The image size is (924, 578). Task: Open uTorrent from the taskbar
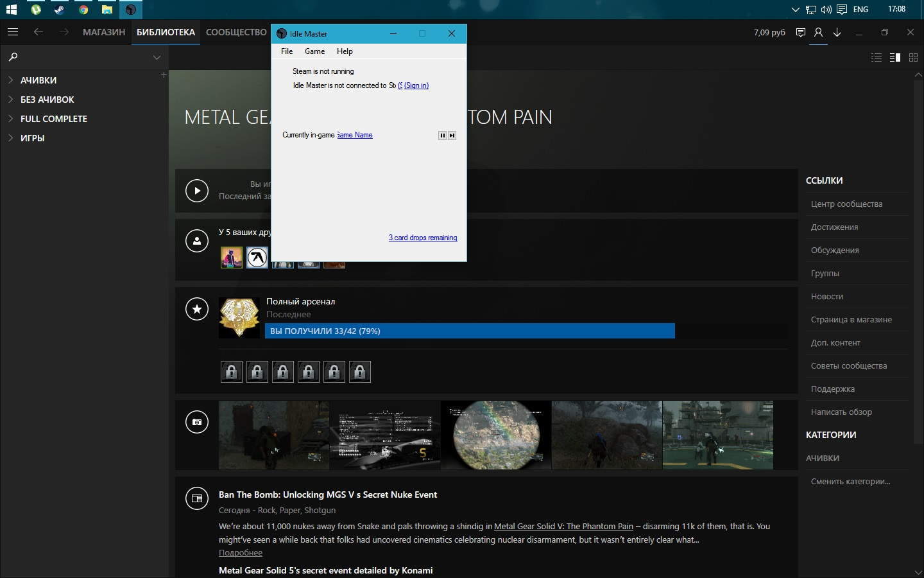pyautogui.click(x=36, y=10)
